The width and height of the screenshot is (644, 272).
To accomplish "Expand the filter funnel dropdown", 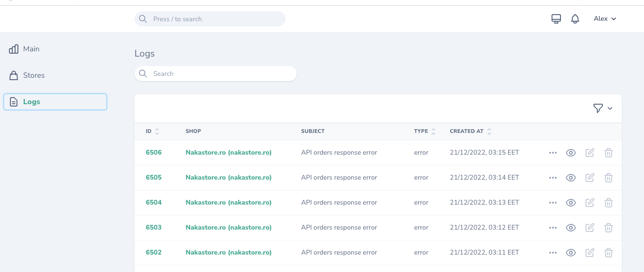I will tap(602, 108).
